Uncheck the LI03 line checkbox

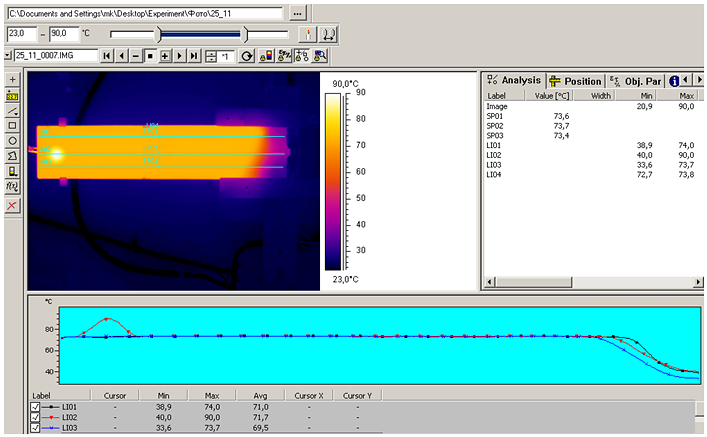pyautogui.click(x=37, y=428)
